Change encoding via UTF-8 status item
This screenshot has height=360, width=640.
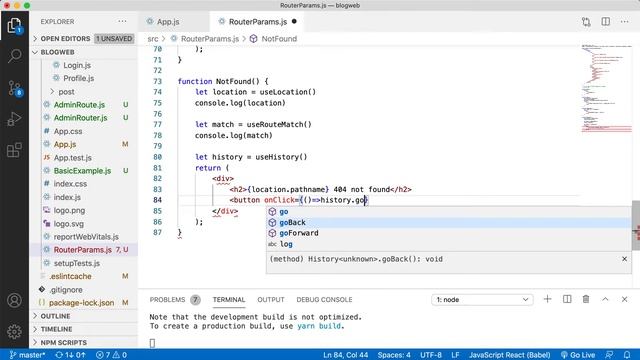pyautogui.click(x=431, y=355)
